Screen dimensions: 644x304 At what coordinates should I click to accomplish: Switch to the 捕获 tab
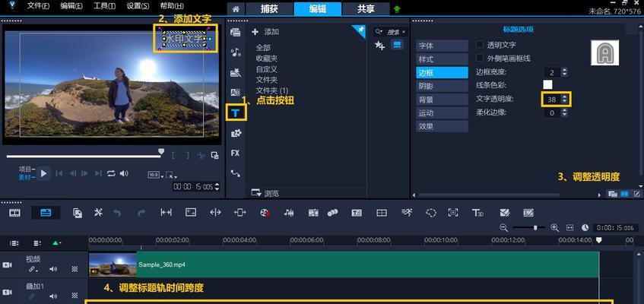tap(269, 9)
